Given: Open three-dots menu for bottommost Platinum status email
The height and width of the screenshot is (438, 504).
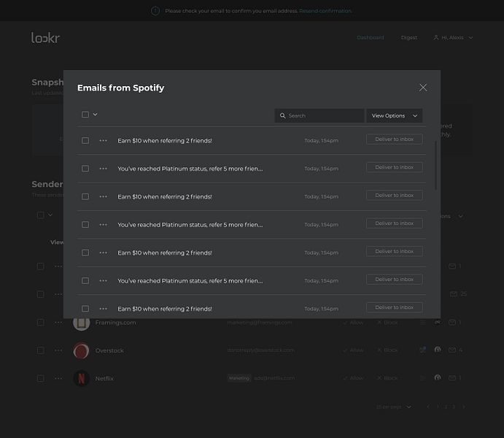Looking at the screenshot, I should (103, 281).
